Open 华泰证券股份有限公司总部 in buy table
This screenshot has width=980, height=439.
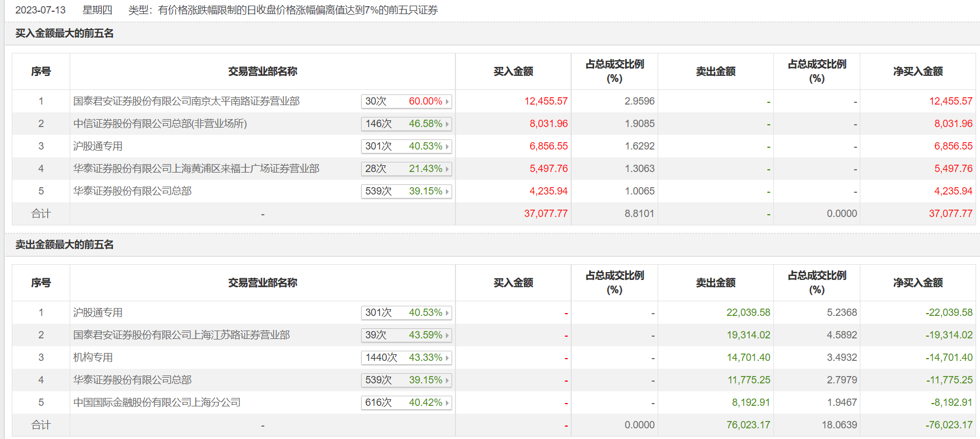pyautogui.click(x=133, y=191)
